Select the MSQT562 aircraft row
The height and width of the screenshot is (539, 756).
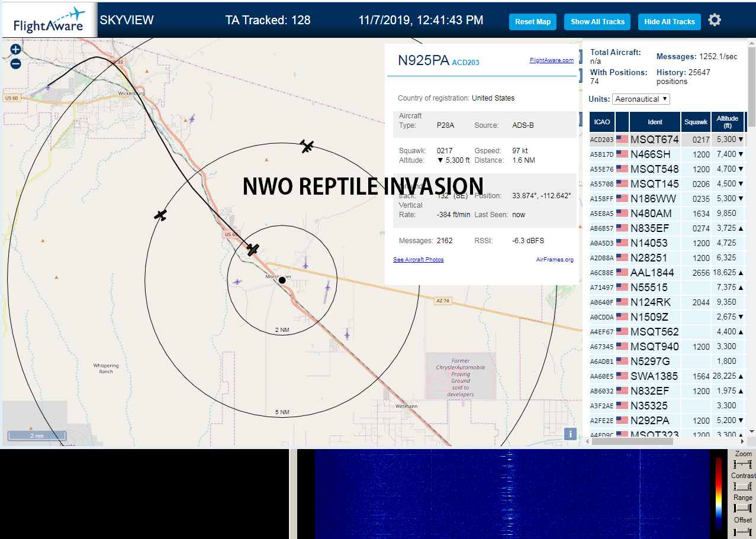click(x=667, y=332)
